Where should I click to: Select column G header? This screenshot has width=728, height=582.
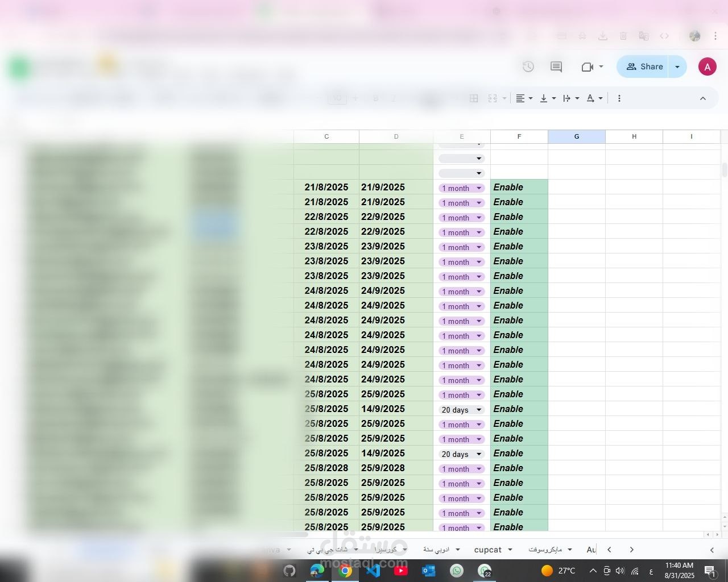pyautogui.click(x=577, y=136)
